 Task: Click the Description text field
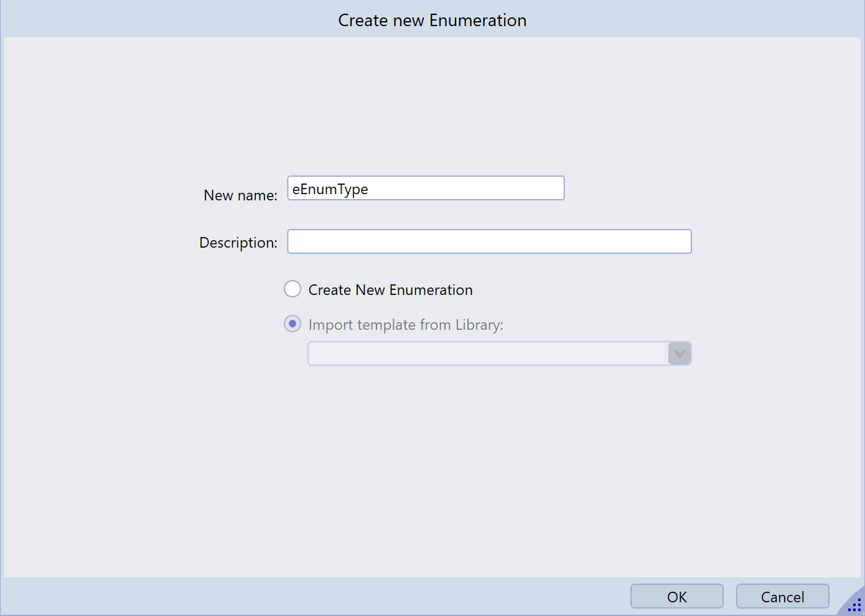pyautogui.click(x=489, y=241)
